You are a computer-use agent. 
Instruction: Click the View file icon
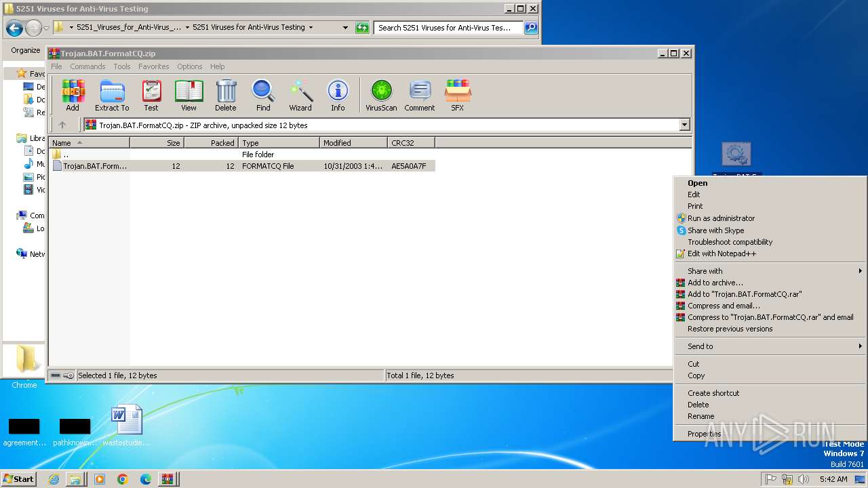click(x=189, y=95)
